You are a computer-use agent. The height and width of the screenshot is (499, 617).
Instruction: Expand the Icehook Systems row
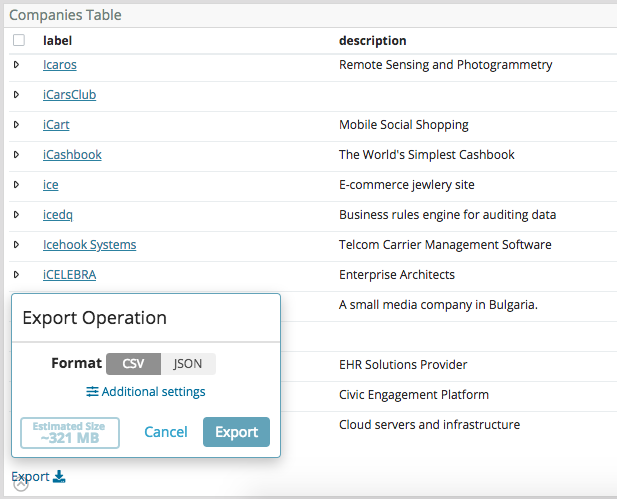point(17,245)
